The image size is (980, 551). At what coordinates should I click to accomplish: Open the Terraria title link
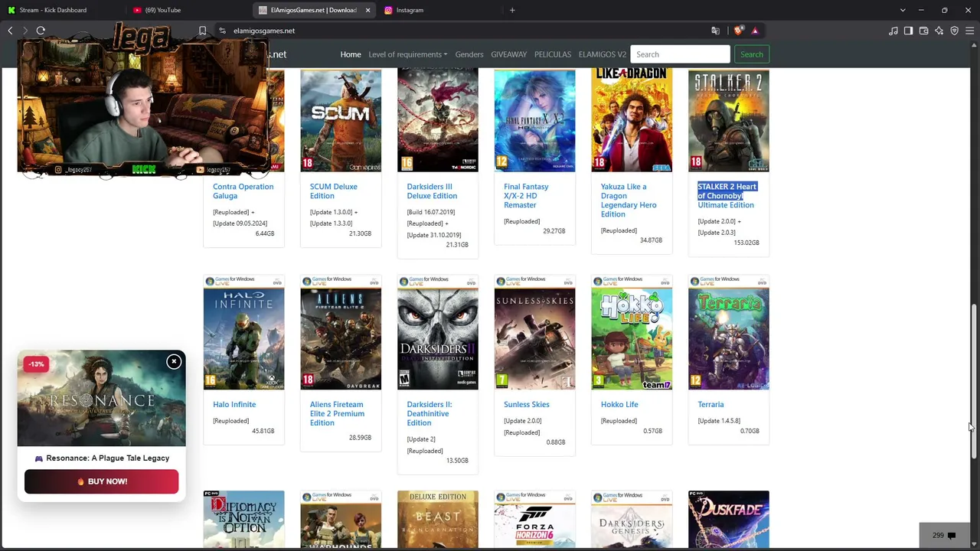pyautogui.click(x=710, y=404)
